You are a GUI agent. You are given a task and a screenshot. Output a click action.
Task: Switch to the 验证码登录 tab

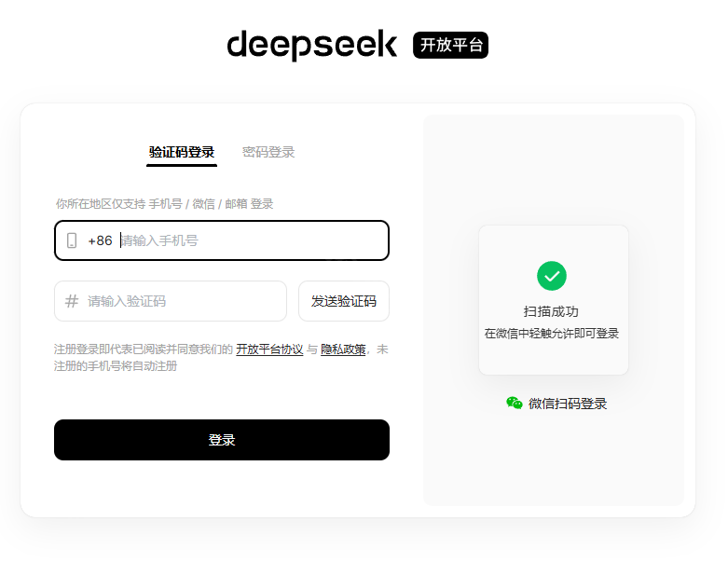coord(182,152)
